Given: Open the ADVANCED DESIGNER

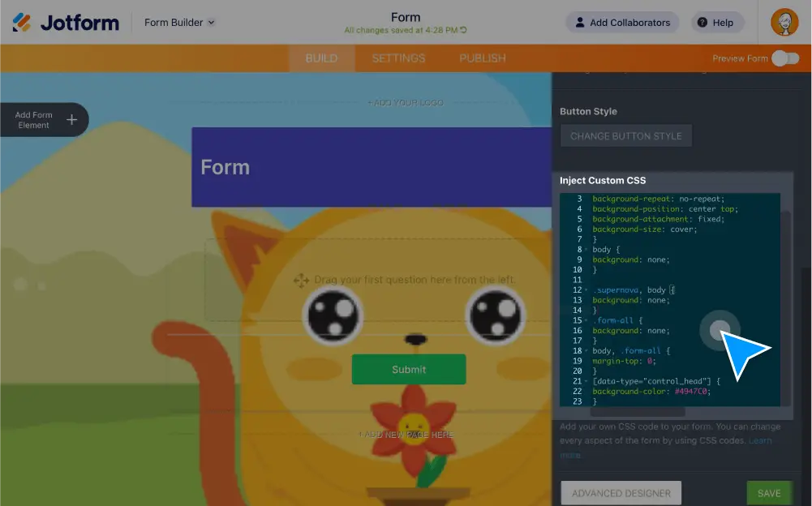Looking at the screenshot, I should [620, 492].
